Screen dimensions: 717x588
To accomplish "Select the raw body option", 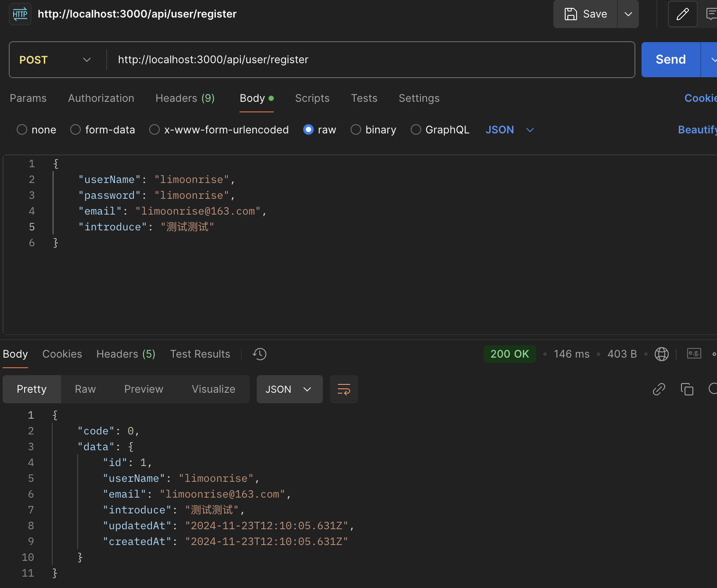I will 319,130.
